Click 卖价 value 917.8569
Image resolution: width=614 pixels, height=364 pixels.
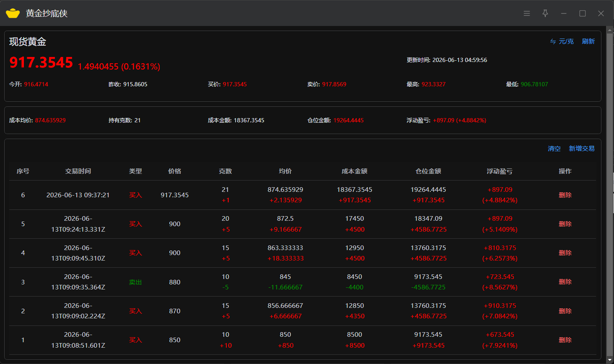tap(334, 84)
